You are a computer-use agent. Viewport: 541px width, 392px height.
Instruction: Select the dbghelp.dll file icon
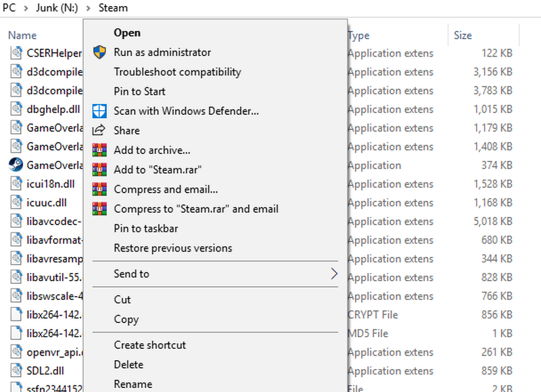click(16, 109)
